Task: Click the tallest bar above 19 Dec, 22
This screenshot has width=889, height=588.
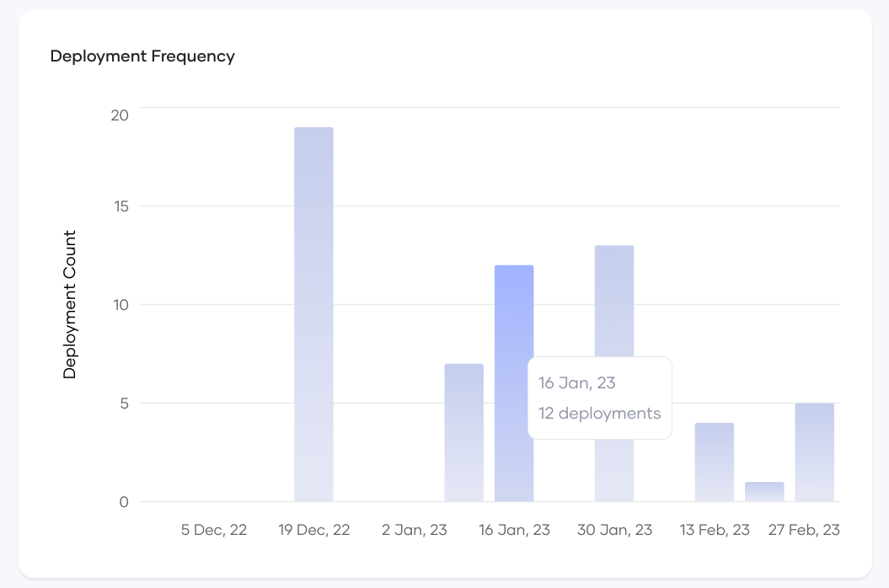Action: point(313,314)
